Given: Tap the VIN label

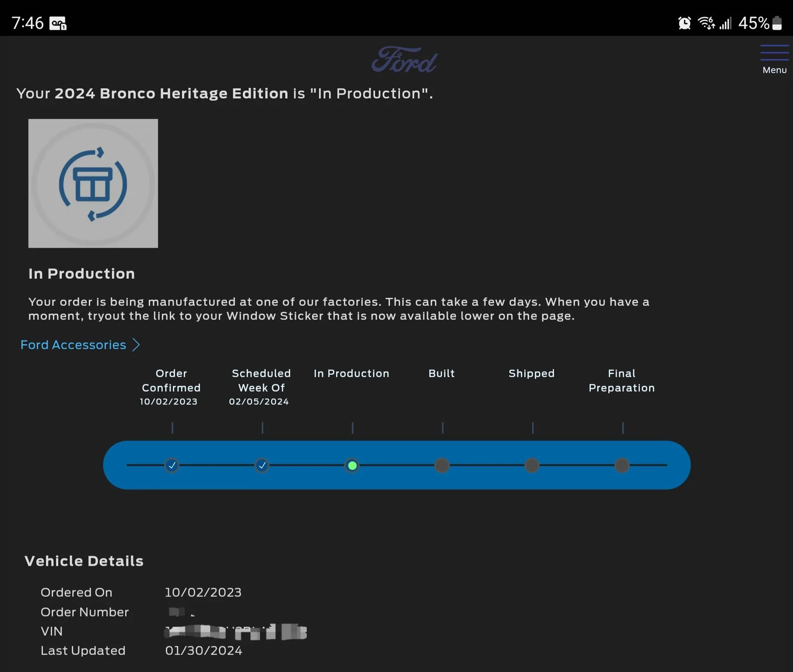Looking at the screenshot, I should 52,631.
